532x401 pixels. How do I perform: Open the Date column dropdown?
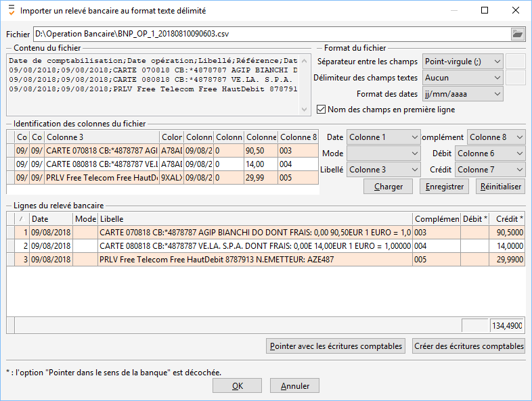pyautogui.click(x=383, y=137)
